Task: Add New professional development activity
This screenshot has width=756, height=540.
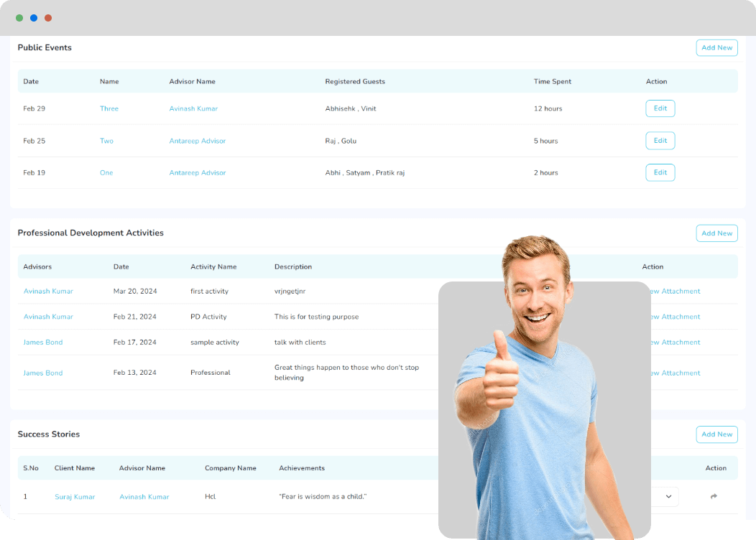Action: point(716,233)
